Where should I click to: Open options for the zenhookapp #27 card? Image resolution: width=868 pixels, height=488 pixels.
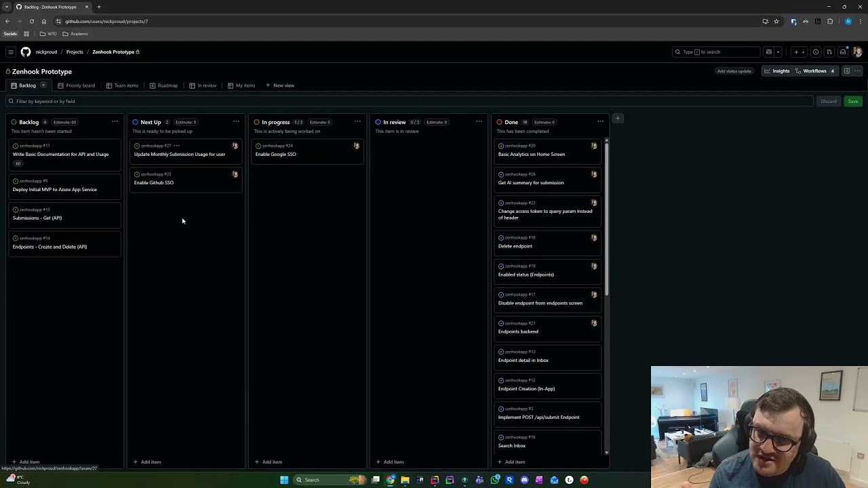177,146
